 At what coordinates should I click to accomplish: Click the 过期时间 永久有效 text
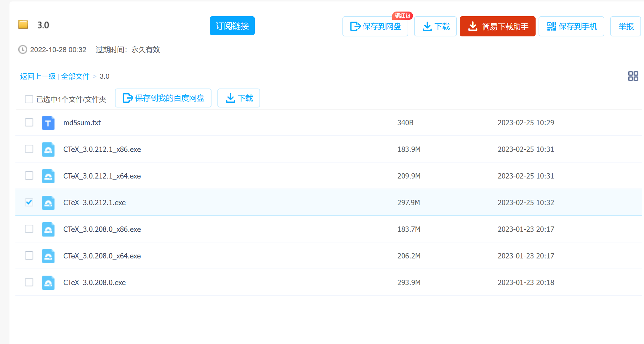point(128,49)
